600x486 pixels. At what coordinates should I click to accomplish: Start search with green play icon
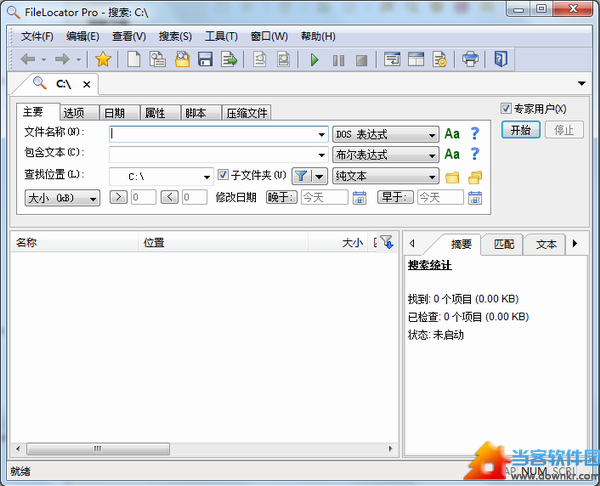[x=315, y=60]
